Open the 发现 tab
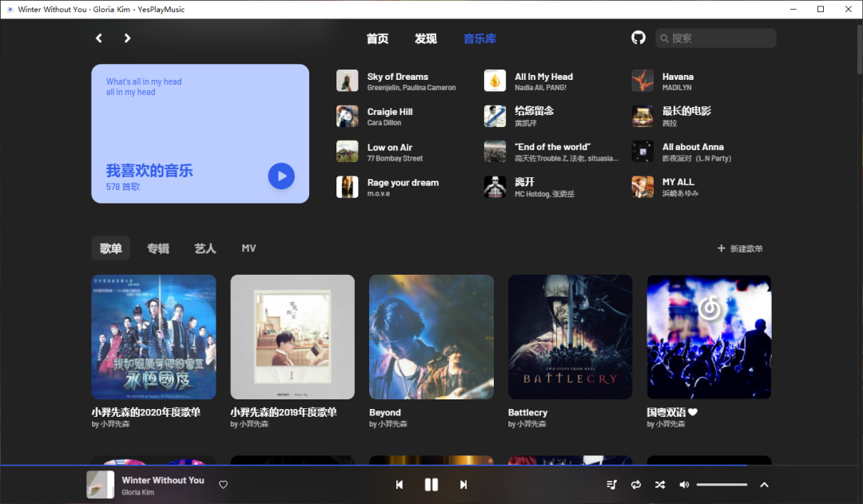This screenshot has width=863, height=504. (x=425, y=38)
